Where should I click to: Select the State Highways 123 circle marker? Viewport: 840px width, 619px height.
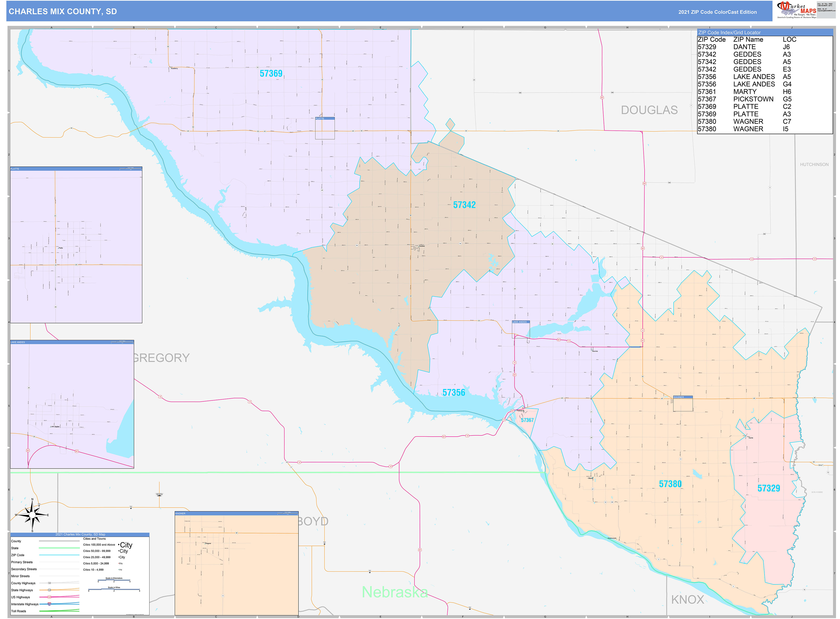pyautogui.click(x=49, y=590)
